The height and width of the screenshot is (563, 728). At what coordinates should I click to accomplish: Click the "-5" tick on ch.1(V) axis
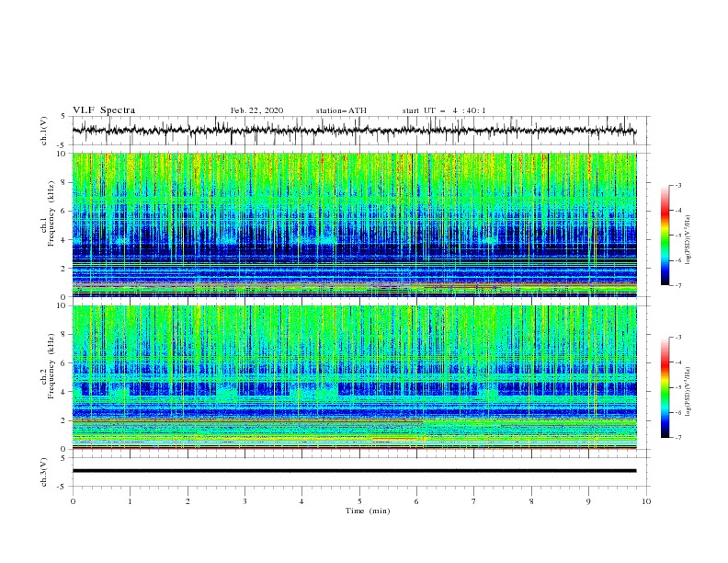63,145
